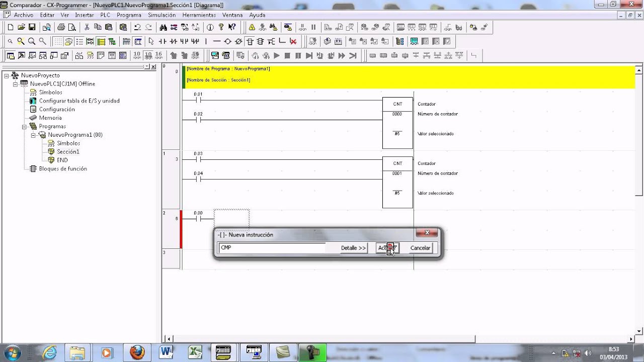Open the Simulación menu
The width and height of the screenshot is (644, 362).
point(162,15)
